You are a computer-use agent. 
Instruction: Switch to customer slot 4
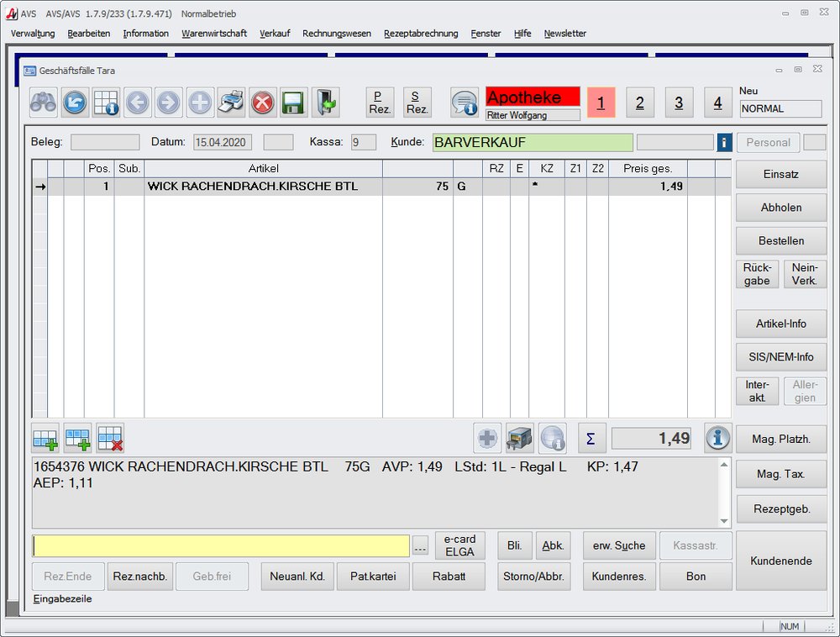717,103
